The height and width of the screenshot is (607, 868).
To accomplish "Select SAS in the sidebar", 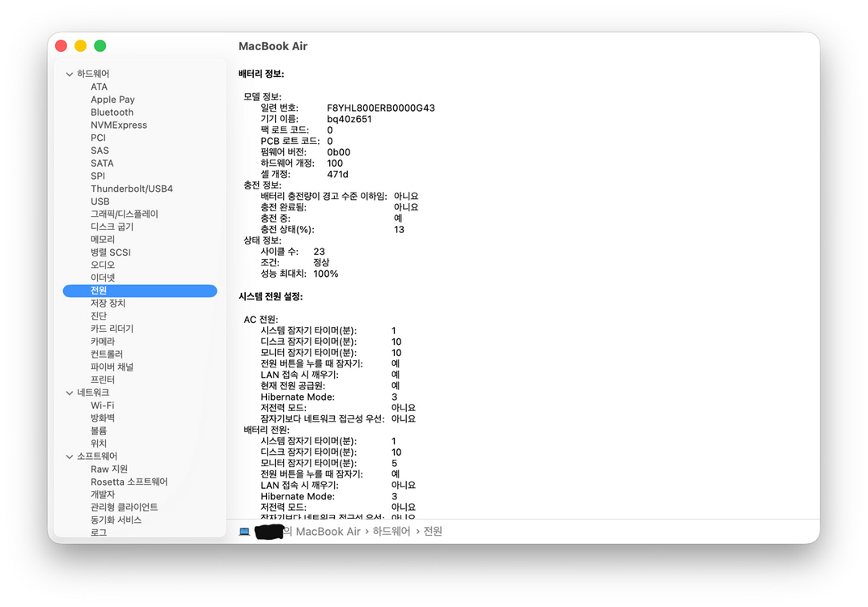I will point(100,150).
